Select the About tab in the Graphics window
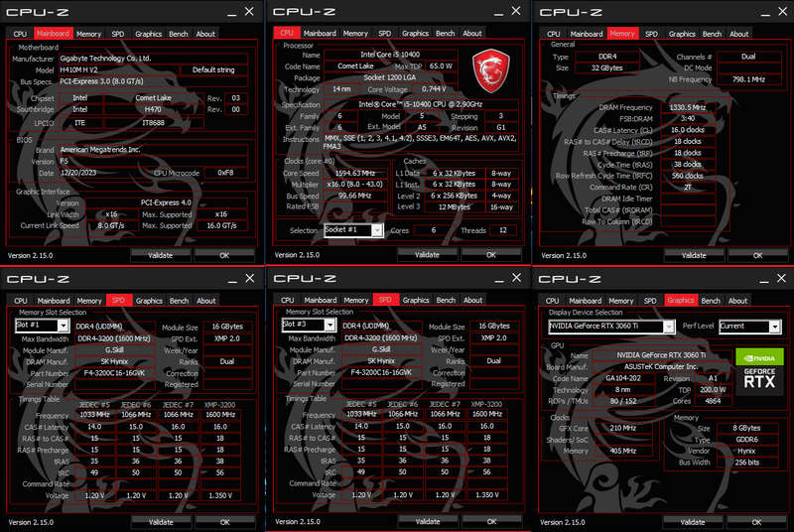Screen dimensions: 794x532 737,300
